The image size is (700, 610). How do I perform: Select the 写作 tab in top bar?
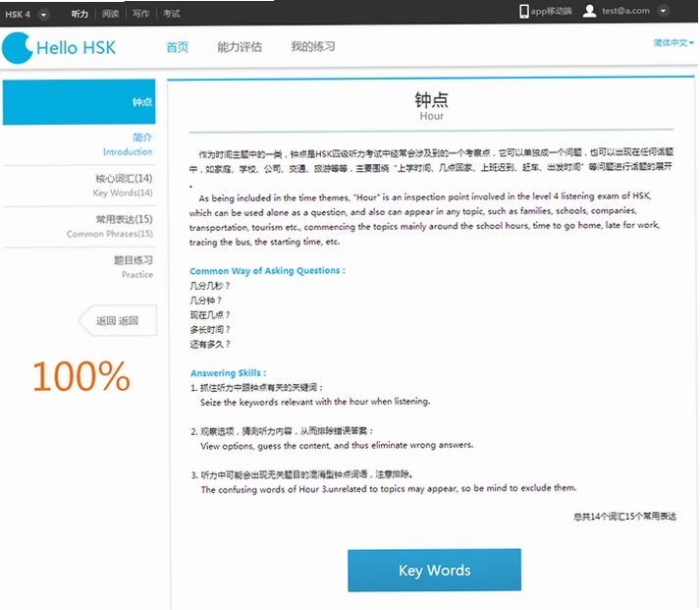[140, 14]
